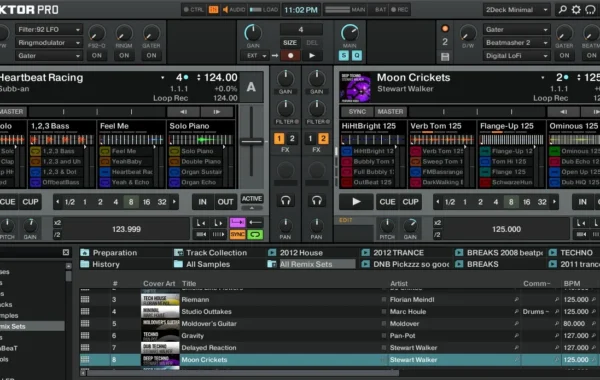Shift loop size list left on deck A
The image size is (600, 380).
pyautogui.click(x=57, y=202)
